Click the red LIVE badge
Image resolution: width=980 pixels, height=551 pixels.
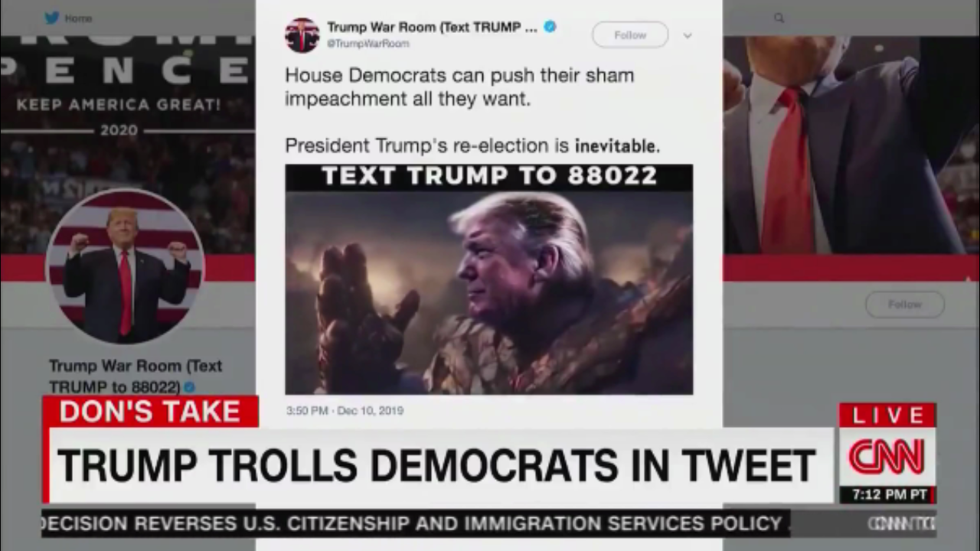[887, 416]
